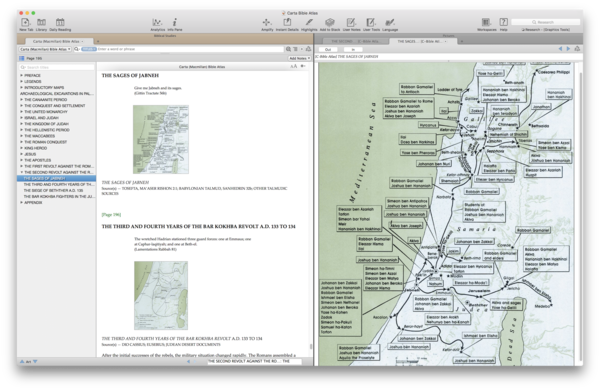Expand THE APOSTLES section
Screen dimensions: 600x390
[x=21, y=160]
